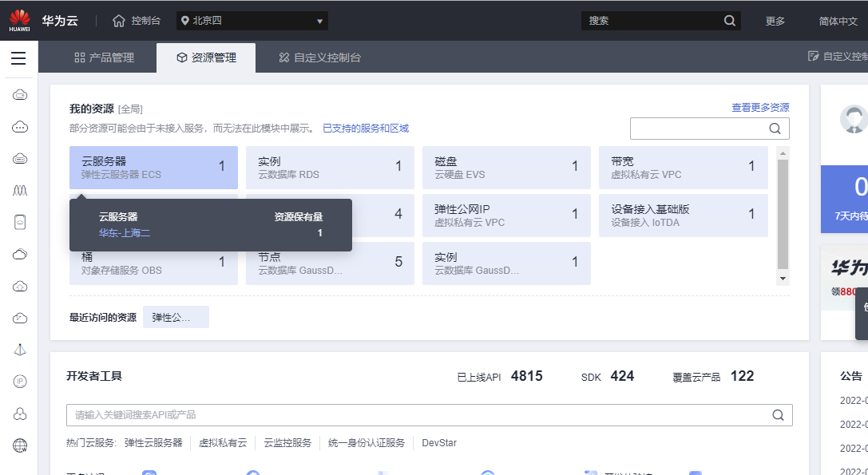Open the globe icon in left sidebar
The image size is (868, 475).
click(x=20, y=445)
